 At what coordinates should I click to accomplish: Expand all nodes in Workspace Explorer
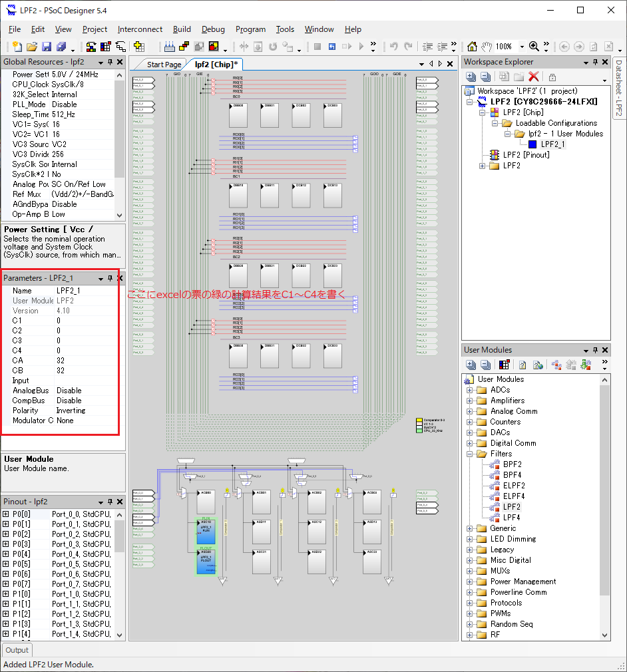click(x=471, y=77)
